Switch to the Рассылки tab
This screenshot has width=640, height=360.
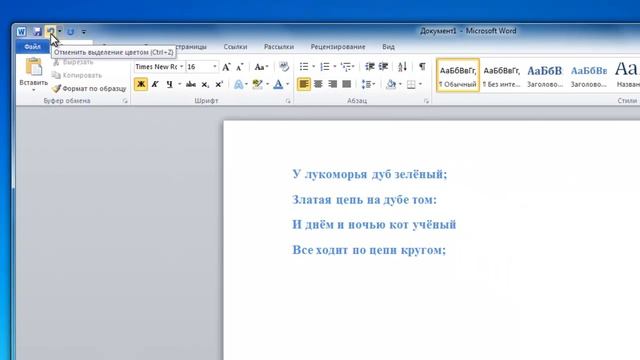click(x=279, y=47)
